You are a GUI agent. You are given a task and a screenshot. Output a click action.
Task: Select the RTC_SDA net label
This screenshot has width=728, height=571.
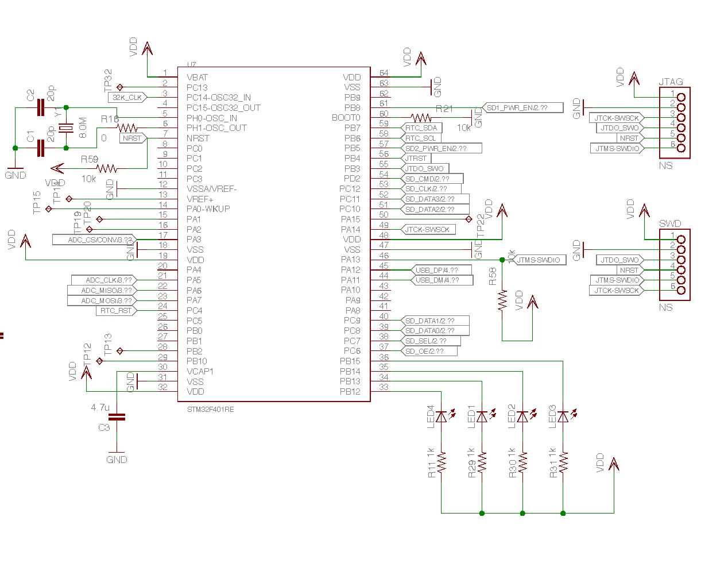[420, 128]
